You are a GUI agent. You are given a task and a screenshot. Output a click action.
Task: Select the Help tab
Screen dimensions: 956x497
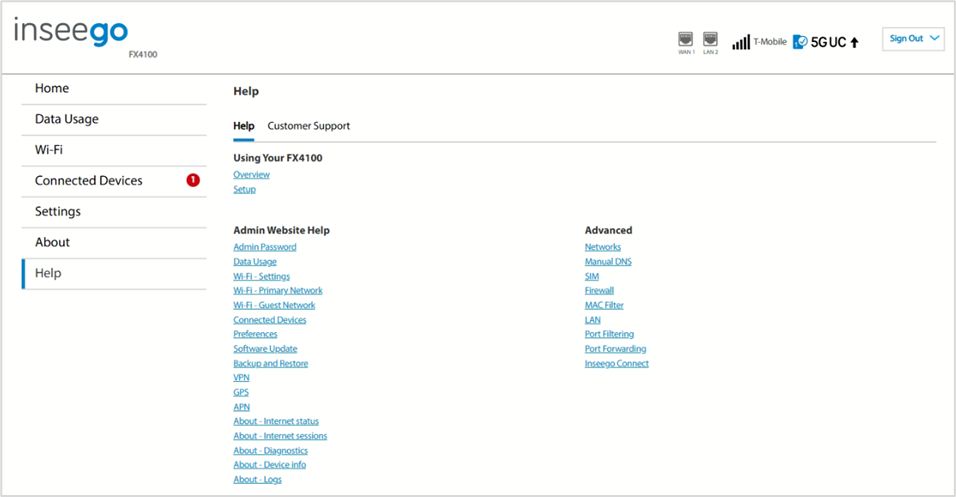[243, 126]
